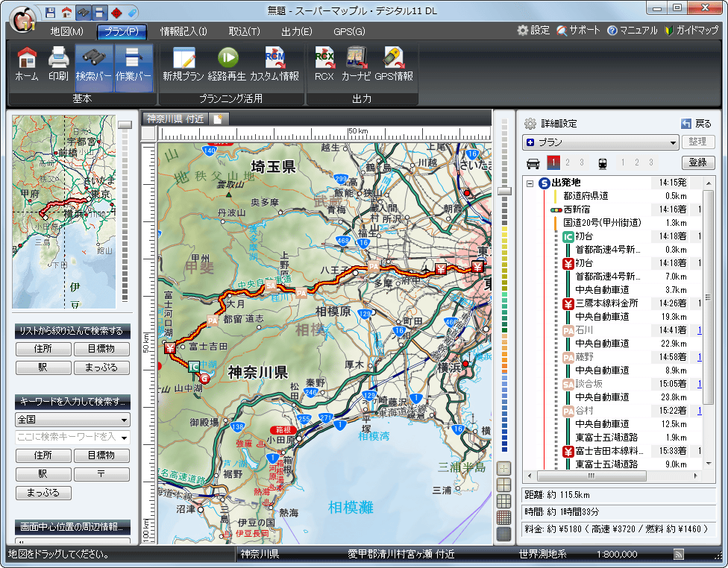Screen dimensions: 728x568
Task: Select car route option 3
Action: pos(581,162)
